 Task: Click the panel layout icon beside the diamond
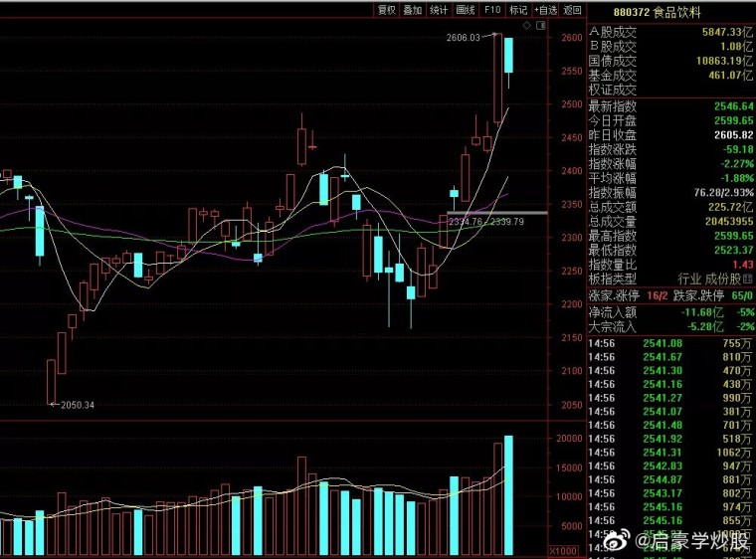[x=541, y=26]
